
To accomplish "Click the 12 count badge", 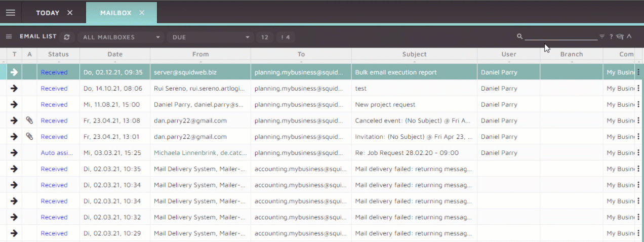I will [x=264, y=37].
